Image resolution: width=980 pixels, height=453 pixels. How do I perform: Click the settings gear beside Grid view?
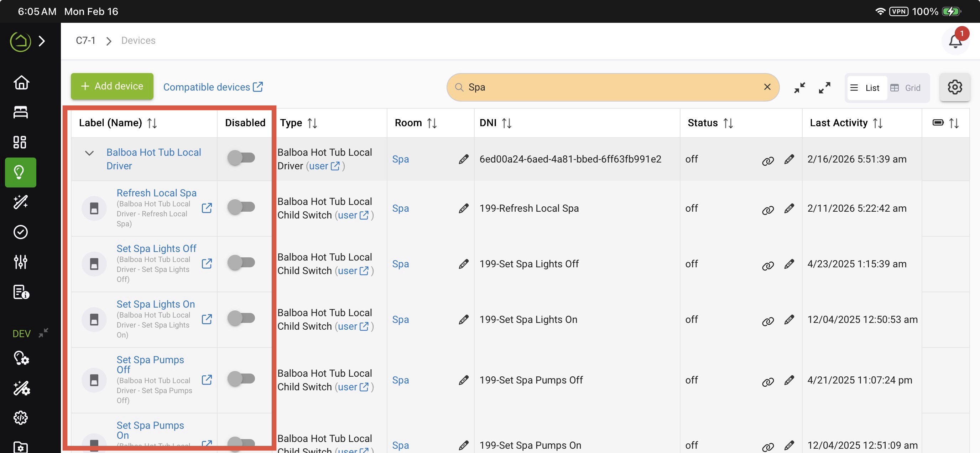click(954, 87)
